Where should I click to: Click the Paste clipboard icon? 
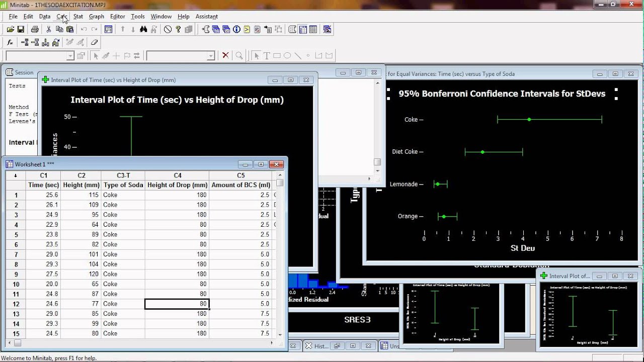pos(70,30)
